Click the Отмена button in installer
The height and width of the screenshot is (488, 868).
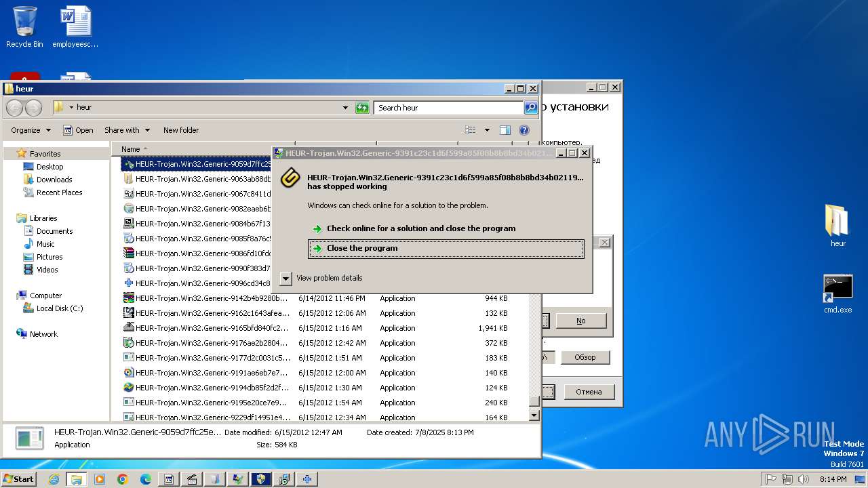[589, 392]
